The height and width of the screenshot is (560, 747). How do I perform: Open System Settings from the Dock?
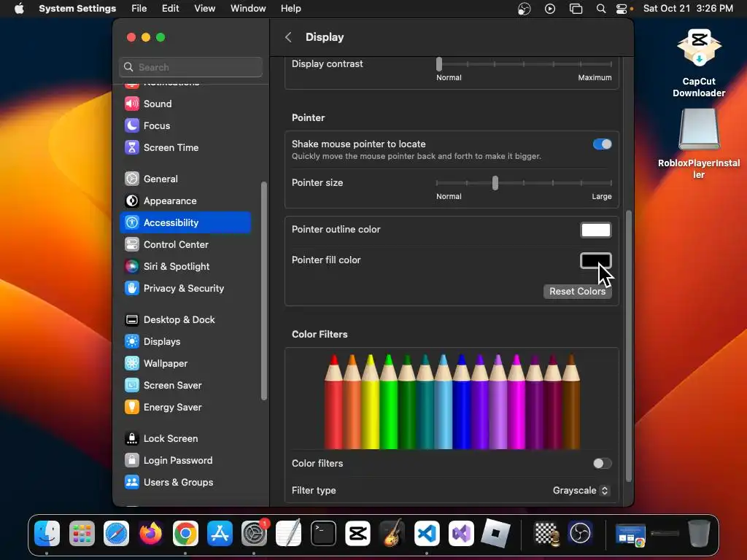point(254,533)
